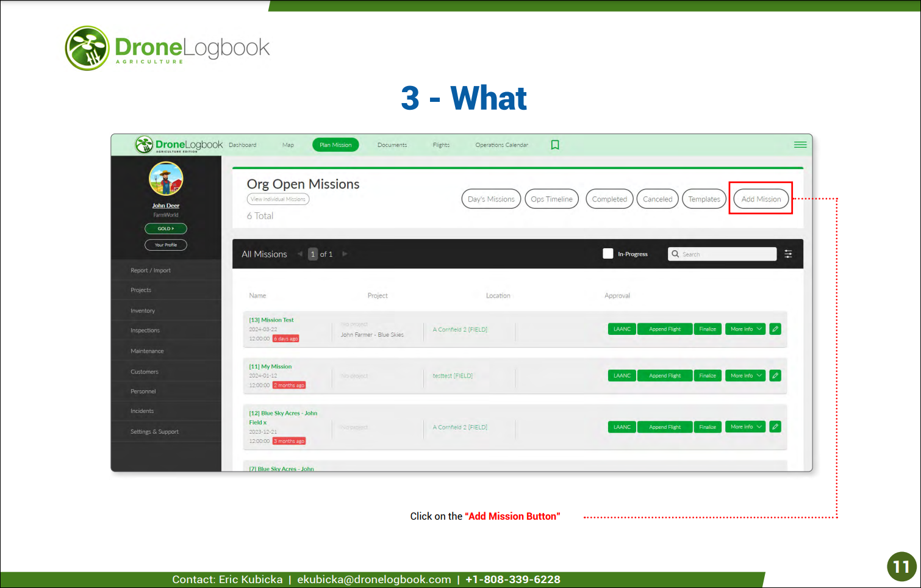The width and height of the screenshot is (921, 588).
Task: Open the filter settings icon beside search
Action: (788, 254)
